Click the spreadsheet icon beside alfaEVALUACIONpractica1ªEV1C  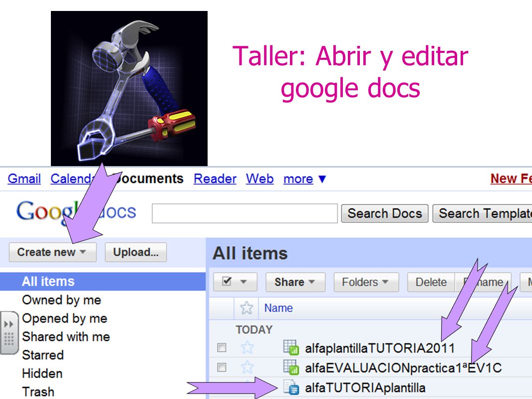tap(291, 367)
